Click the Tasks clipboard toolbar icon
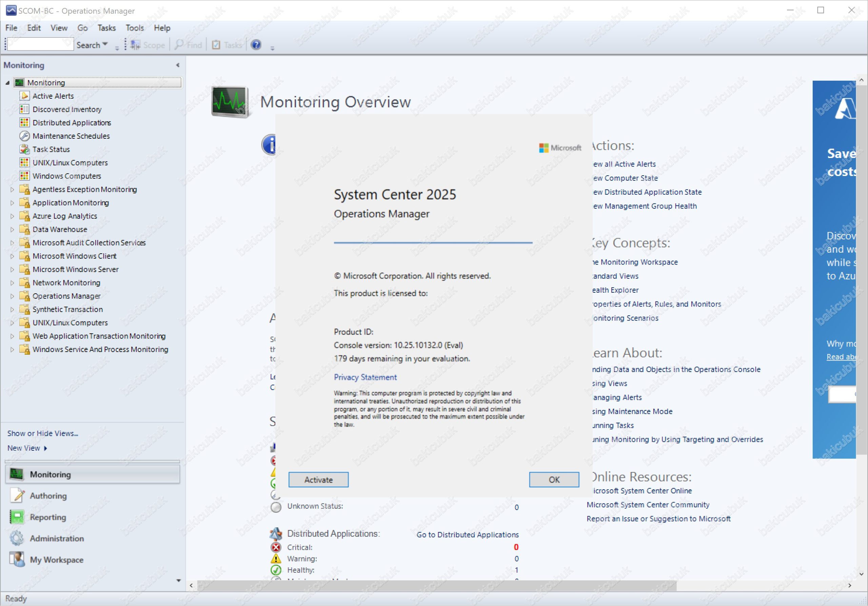Viewport: 868px width, 606px height. [216, 45]
